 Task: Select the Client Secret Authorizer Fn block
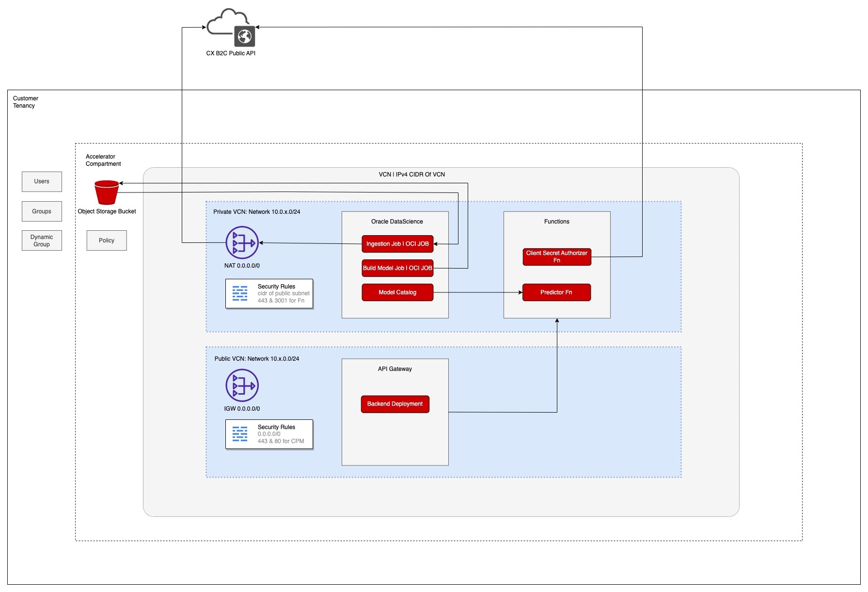pos(556,256)
